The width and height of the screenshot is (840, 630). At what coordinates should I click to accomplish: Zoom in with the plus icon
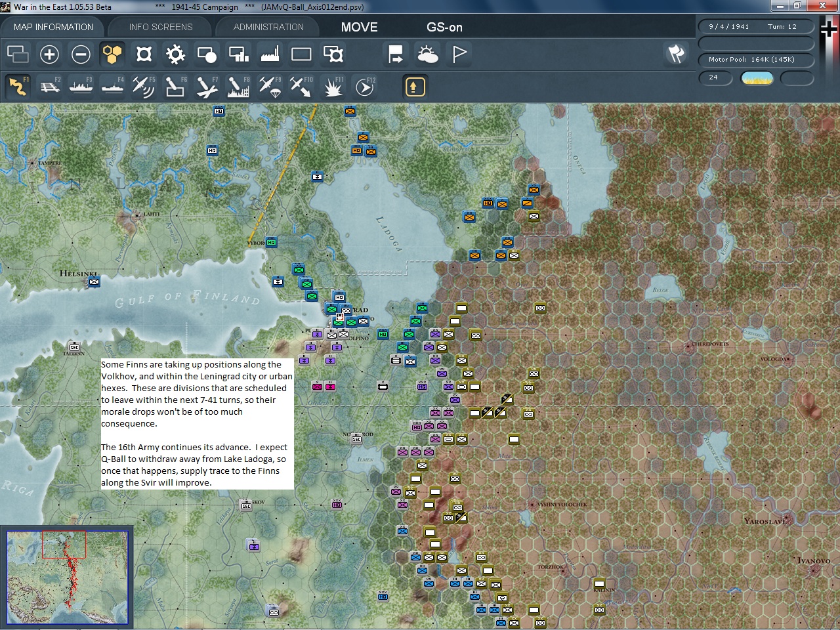[x=49, y=54]
